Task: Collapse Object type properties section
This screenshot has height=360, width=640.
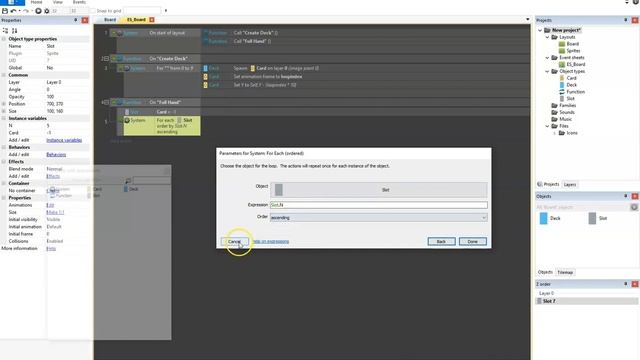Action: 4,39
